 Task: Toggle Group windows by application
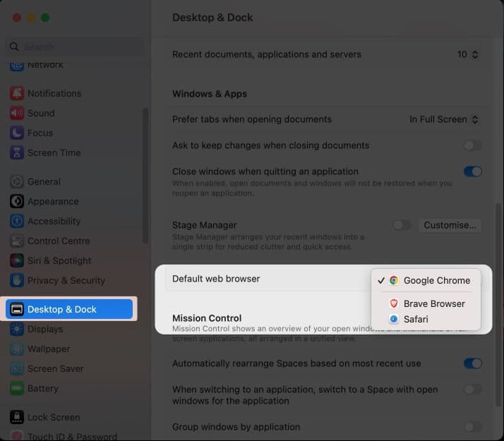pyautogui.click(x=473, y=427)
